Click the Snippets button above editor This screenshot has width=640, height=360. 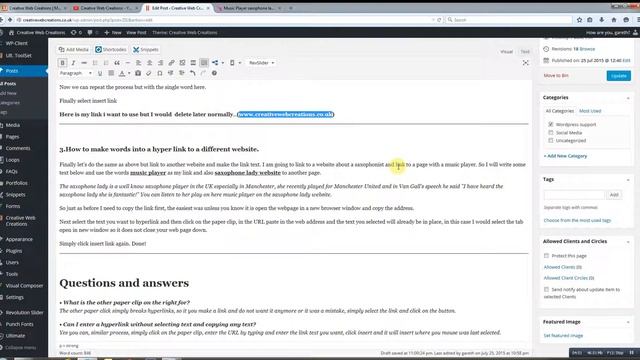pos(145,50)
